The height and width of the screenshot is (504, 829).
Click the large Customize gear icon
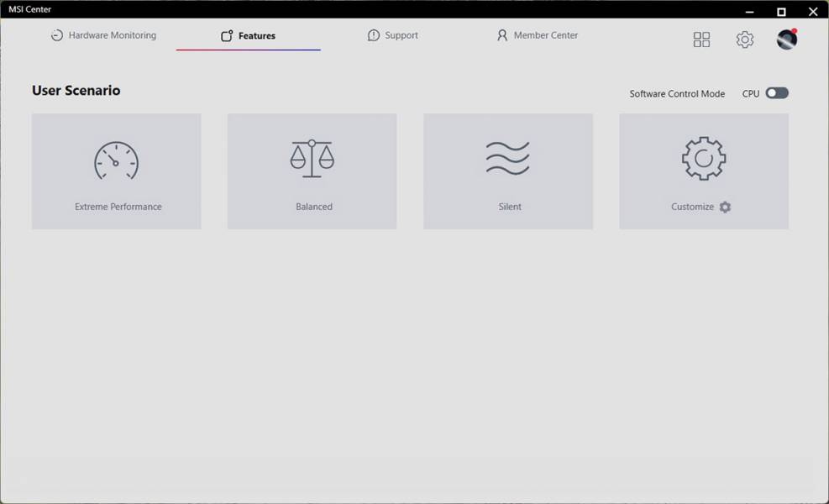(704, 158)
